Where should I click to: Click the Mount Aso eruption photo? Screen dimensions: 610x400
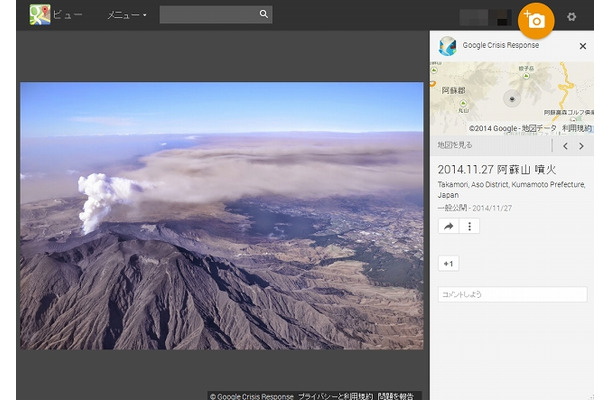pyautogui.click(x=221, y=215)
